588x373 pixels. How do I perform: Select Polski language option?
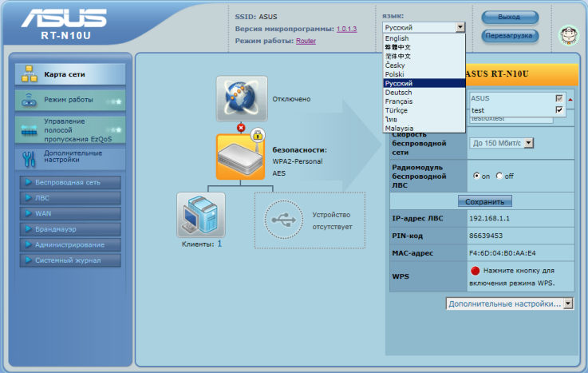(424, 74)
